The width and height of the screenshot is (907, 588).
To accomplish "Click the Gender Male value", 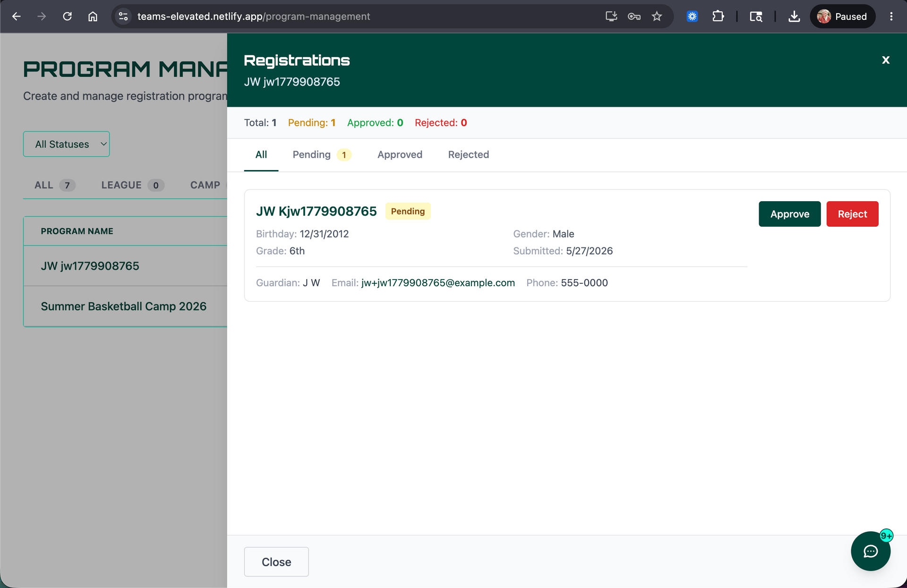I will pos(564,234).
